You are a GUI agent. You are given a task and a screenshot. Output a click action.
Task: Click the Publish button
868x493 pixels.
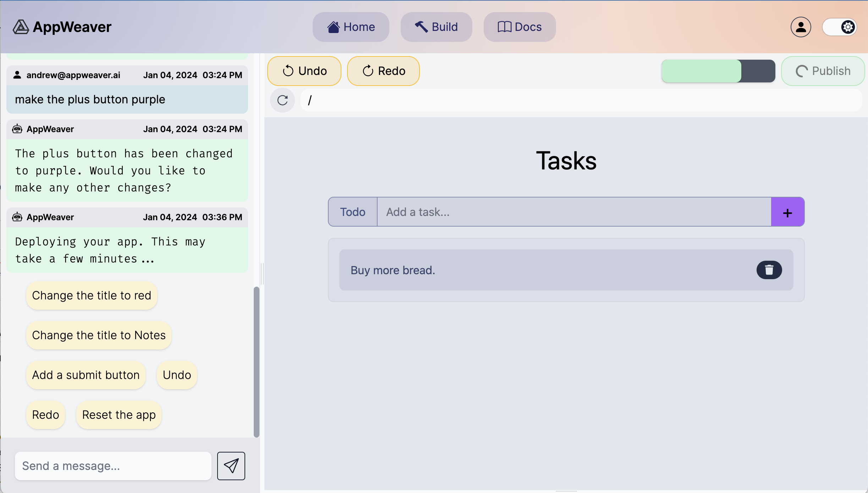pos(823,71)
